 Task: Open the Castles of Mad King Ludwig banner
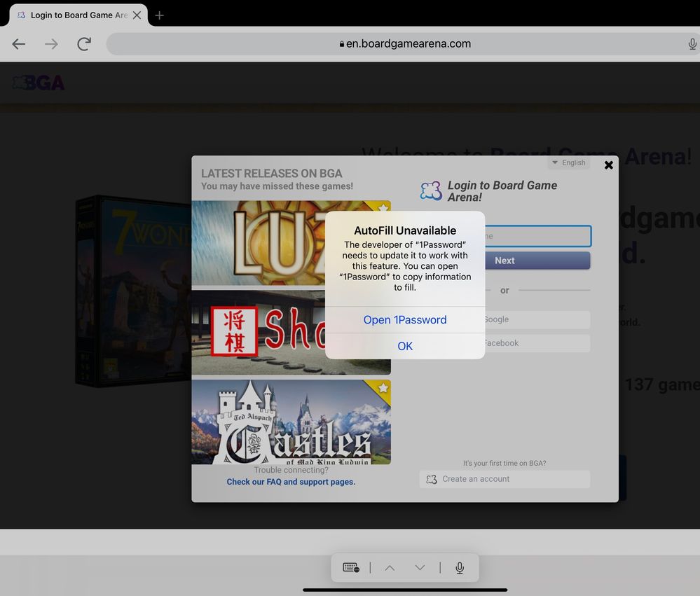click(291, 422)
